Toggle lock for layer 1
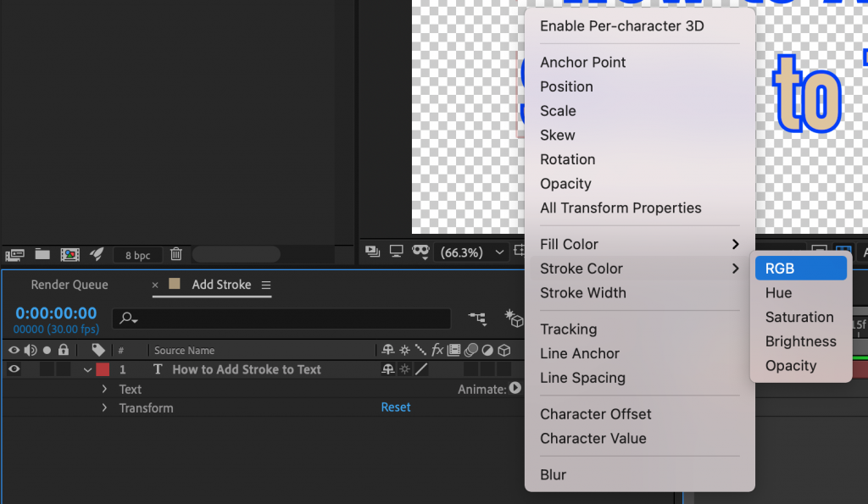Viewport: 868px width, 504px height. (x=64, y=369)
